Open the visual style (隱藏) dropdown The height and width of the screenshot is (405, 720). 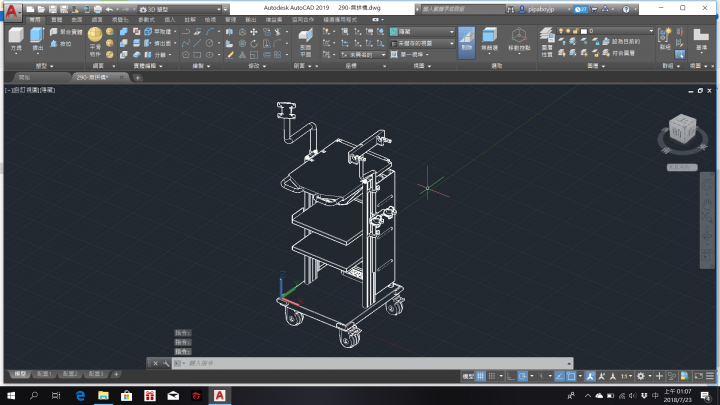pos(422,32)
